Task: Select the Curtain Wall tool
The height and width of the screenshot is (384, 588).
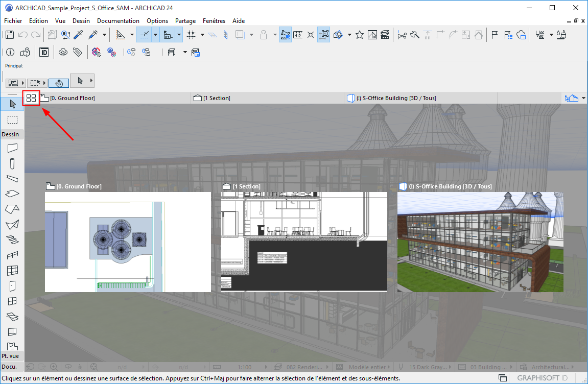Action: 12,270
